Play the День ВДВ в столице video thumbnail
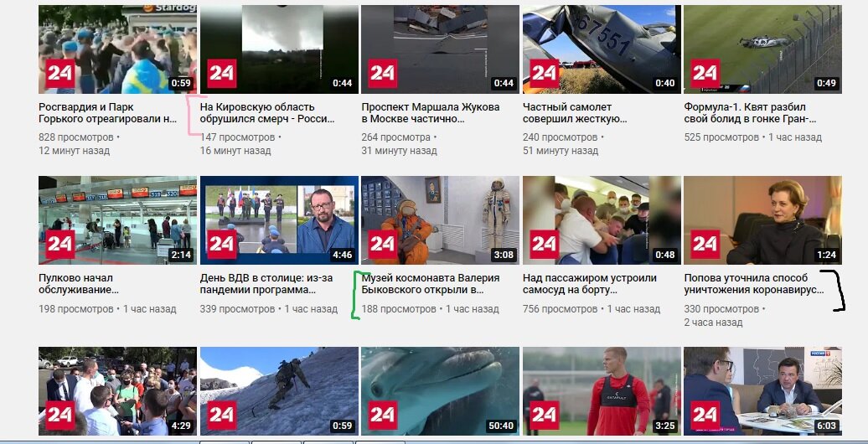The image size is (868, 444). (x=279, y=220)
